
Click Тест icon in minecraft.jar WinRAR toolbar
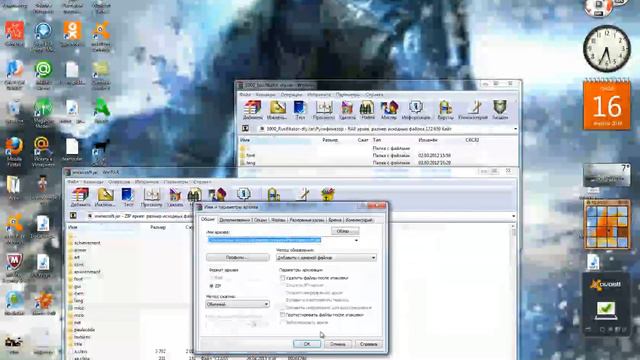128,197
